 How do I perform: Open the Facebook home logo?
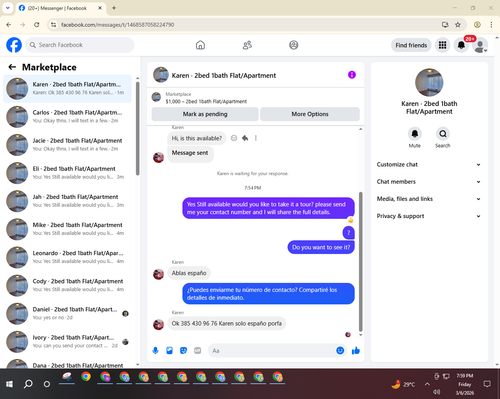coord(14,45)
